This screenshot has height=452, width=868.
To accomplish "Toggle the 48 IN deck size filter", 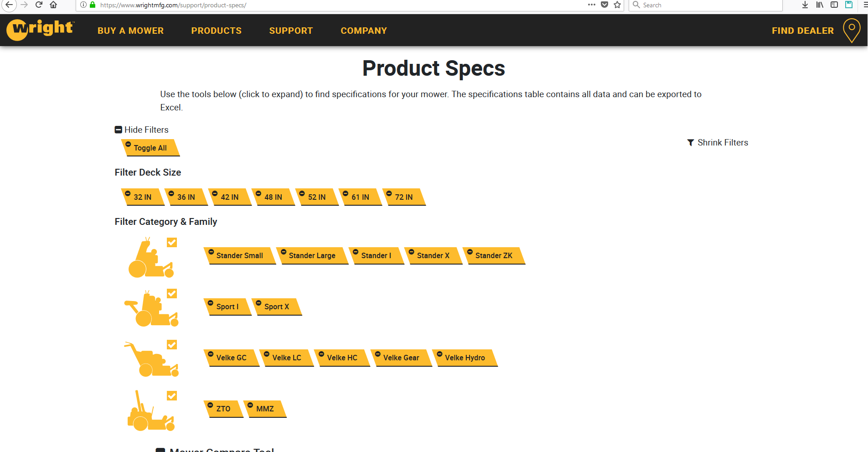I will [x=273, y=197].
